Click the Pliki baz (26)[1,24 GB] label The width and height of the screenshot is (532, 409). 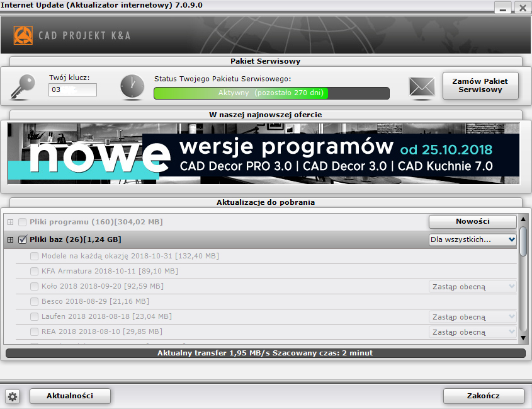pyautogui.click(x=76, y=240)
